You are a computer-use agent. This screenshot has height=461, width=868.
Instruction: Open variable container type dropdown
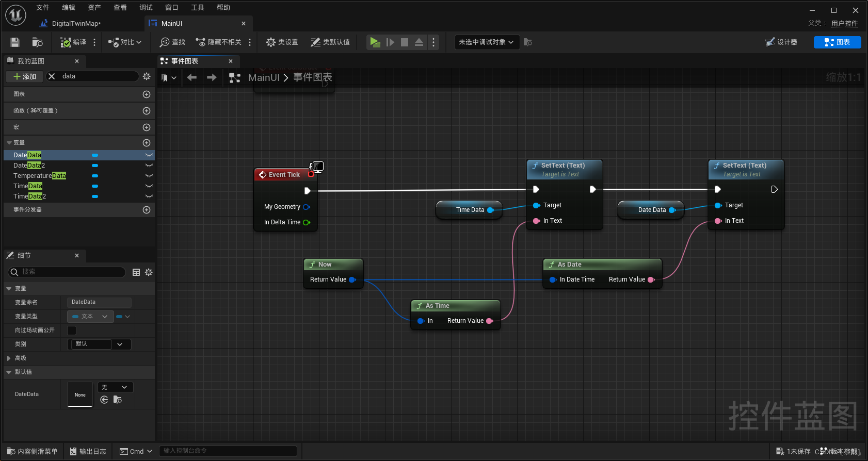(123, 317)
